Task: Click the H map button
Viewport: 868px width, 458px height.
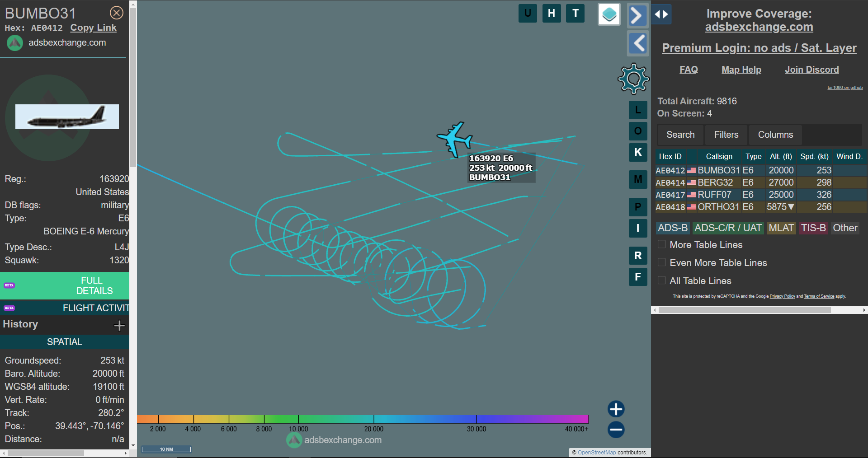Action: (x=552, y=13)
